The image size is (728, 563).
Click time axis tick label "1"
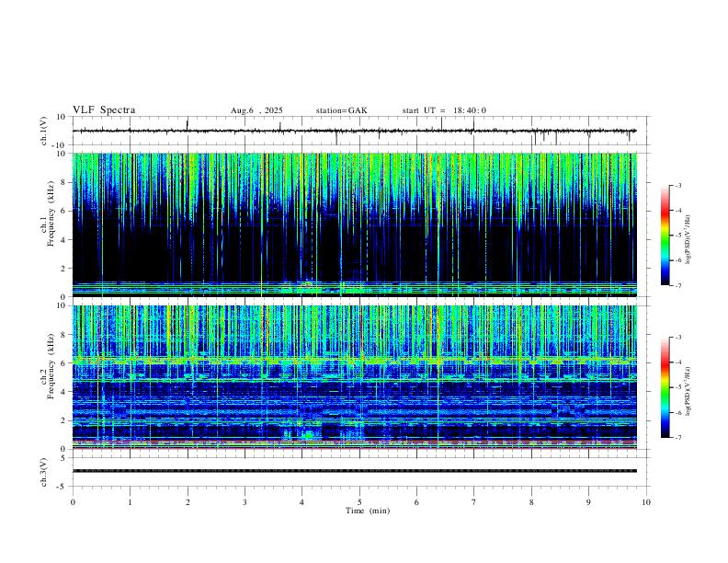pos(130,502)
